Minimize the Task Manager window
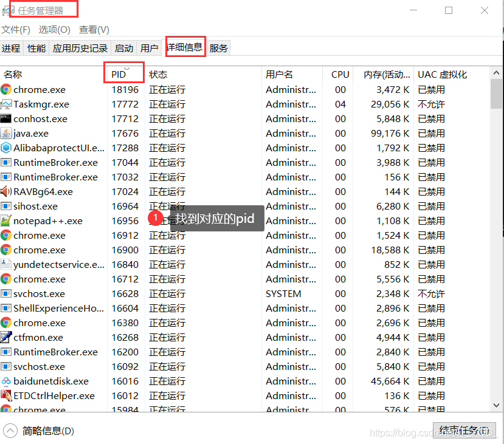 [x=413, y=10]
